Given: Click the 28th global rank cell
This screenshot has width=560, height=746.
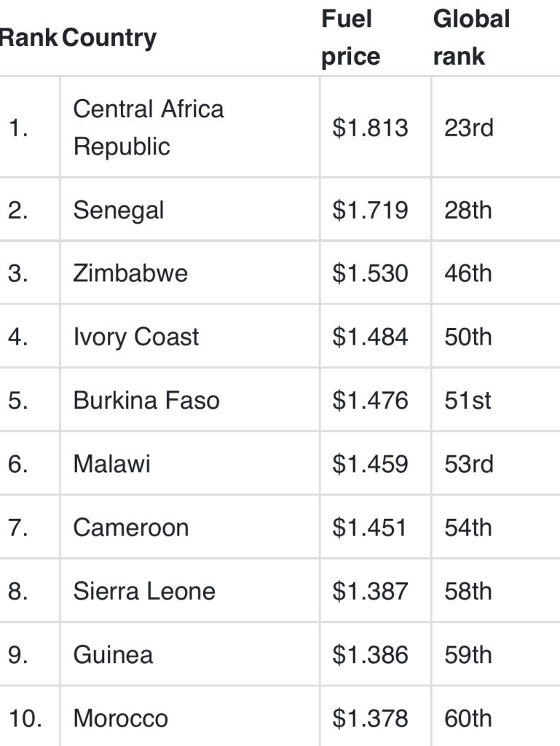Looking at the screenshot, I should pyautogui.click(x=468, y=211).
